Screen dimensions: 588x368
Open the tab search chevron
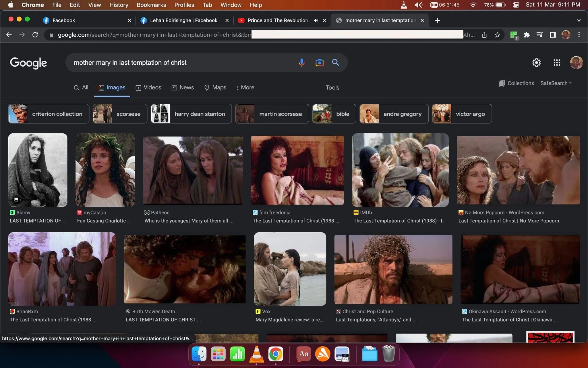pyautogui.click(x=579, y=20)
